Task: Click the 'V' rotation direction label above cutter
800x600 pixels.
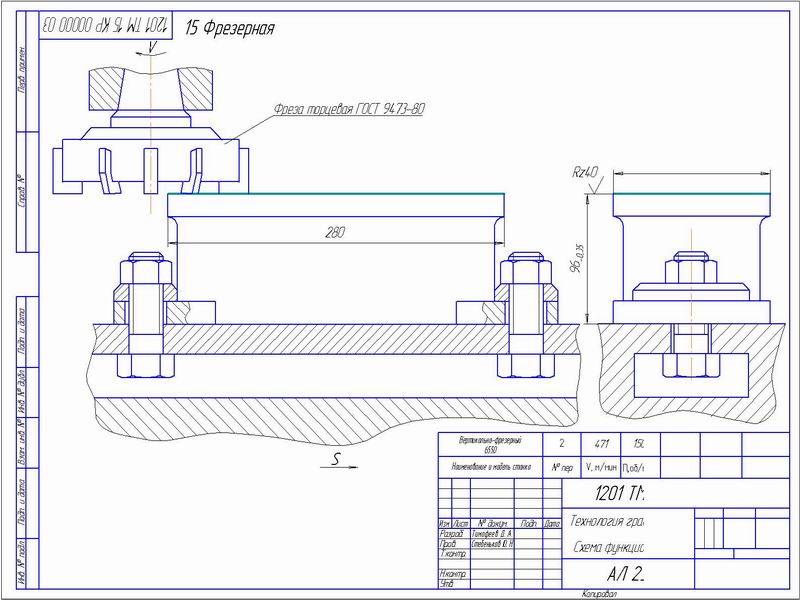Action: click(x=151, y=46)
